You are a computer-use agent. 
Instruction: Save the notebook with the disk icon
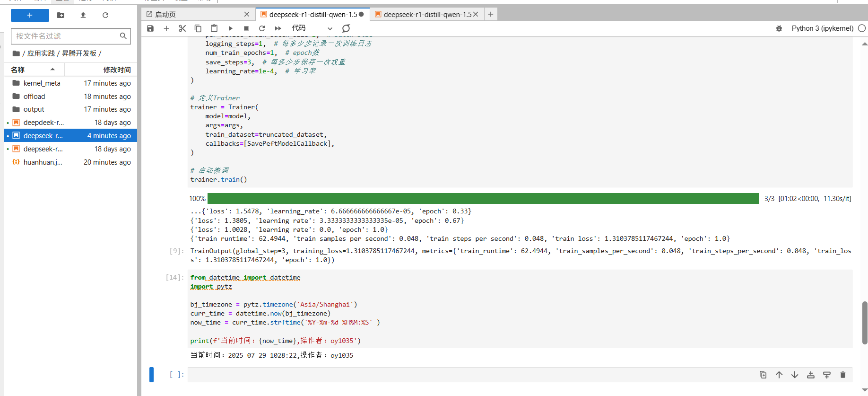150,28
